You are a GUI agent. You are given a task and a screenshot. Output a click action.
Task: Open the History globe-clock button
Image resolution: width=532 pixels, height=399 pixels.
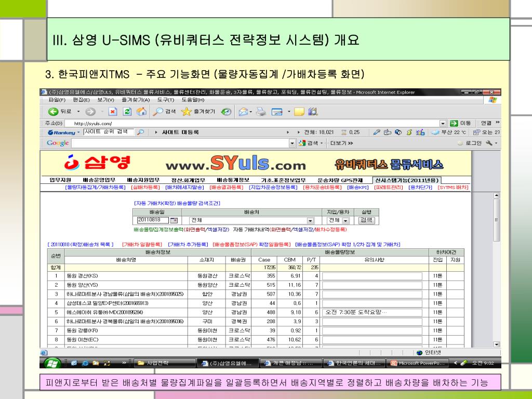coord(227,112)
